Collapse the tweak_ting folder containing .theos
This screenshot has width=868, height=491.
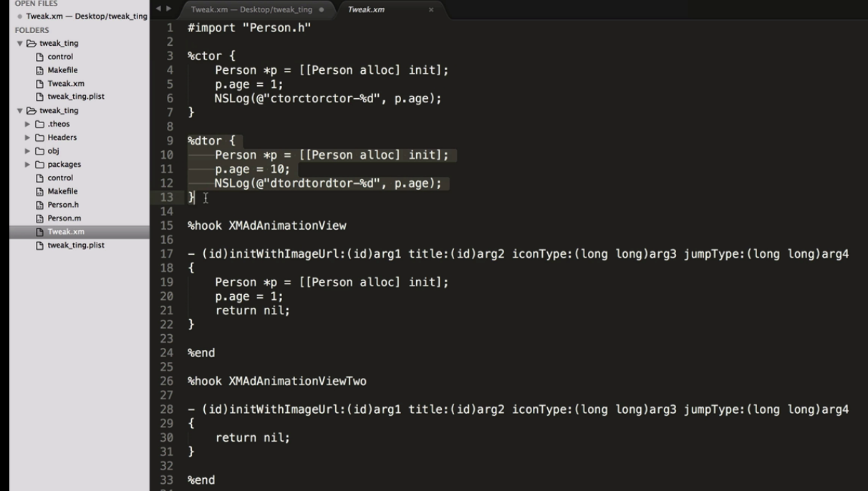[x=20, y=111]
